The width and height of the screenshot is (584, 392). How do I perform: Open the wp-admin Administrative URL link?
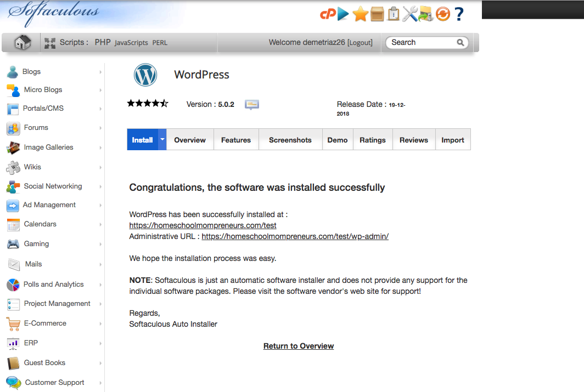(295, 236)
